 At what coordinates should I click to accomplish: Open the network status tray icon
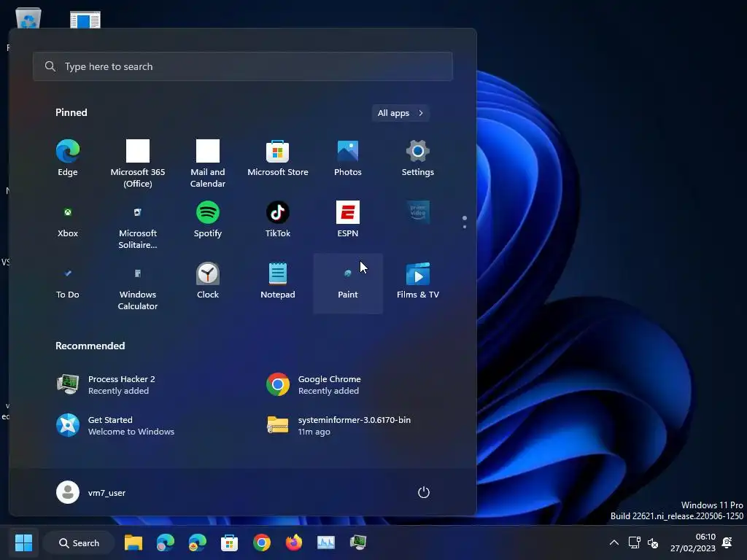pyautogui.click(x=634, y=542)
